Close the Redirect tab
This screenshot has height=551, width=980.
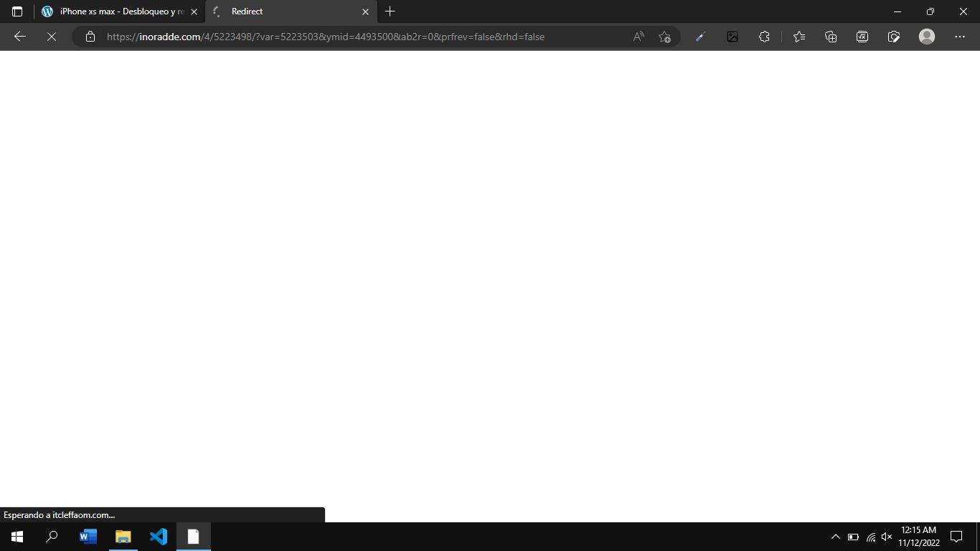pyautogui.click(x=365, y=11)
